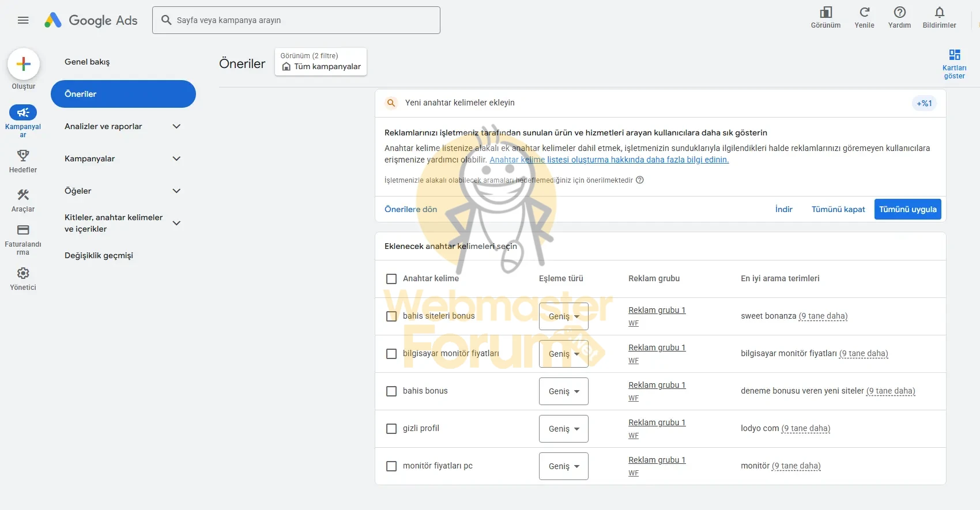This screenshot has height=510, width=980.
Task: Focus the page or campaign search field
Action: click(300, 20)
